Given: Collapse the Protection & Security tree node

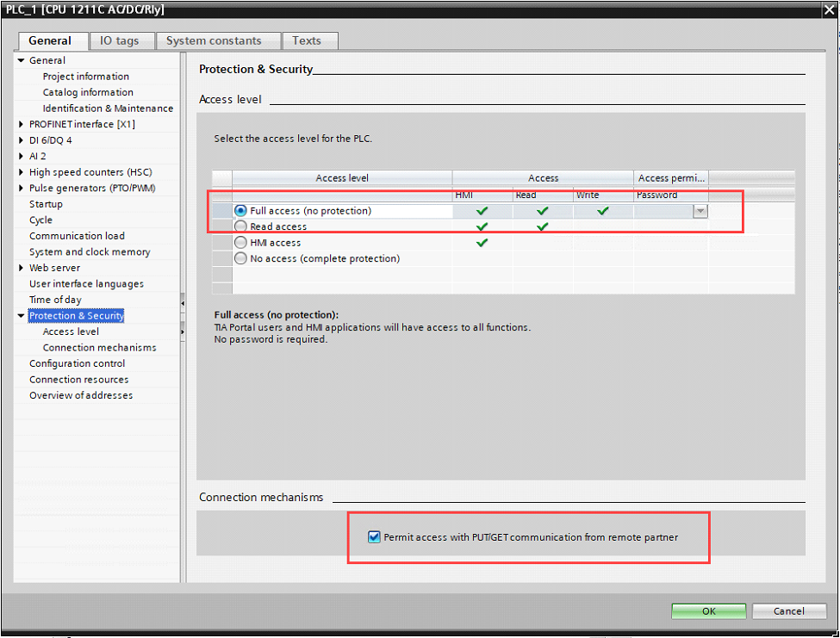Looking at the screenshot, I should point(22,316).
